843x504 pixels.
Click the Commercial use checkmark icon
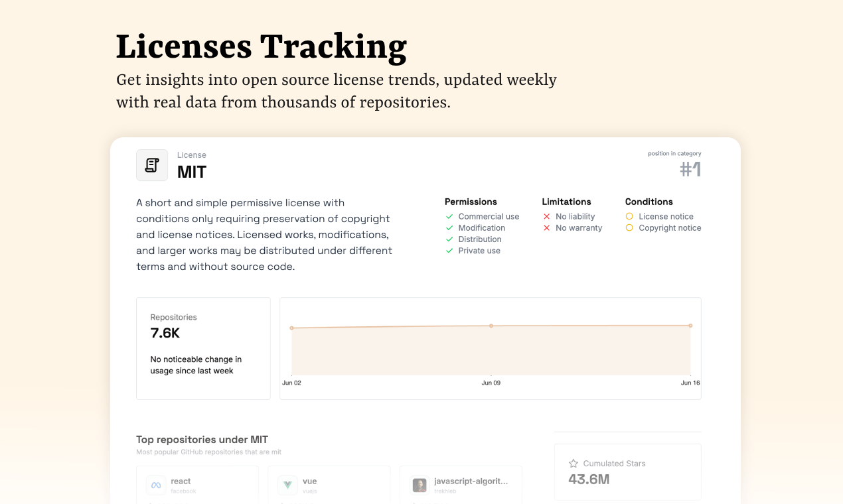tap(449, 216)
